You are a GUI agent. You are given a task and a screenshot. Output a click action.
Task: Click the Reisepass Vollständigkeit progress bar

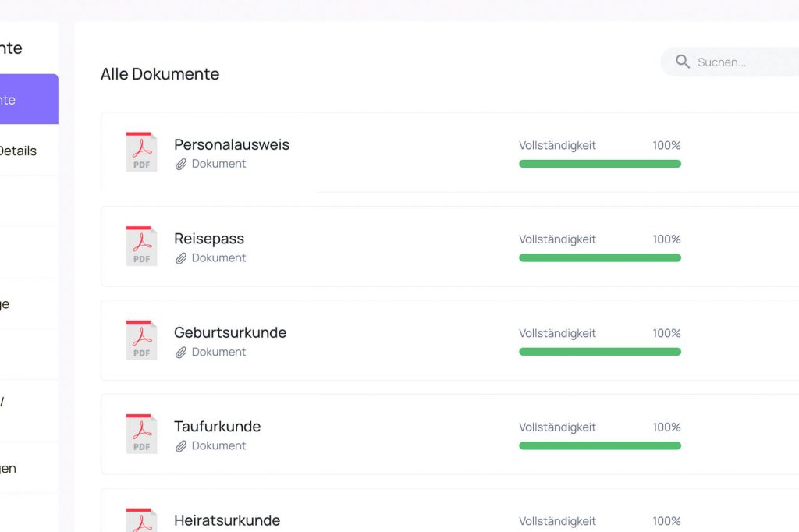[x=599, y=257]
